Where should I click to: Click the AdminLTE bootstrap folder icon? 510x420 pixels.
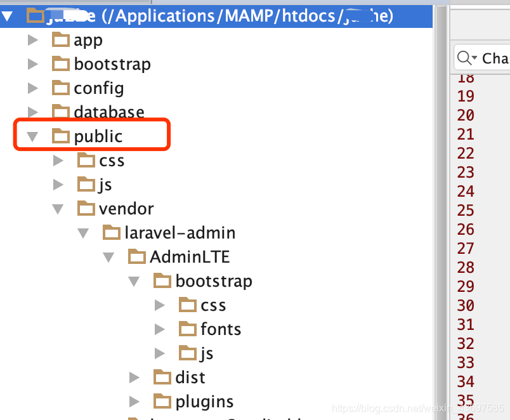162,280
